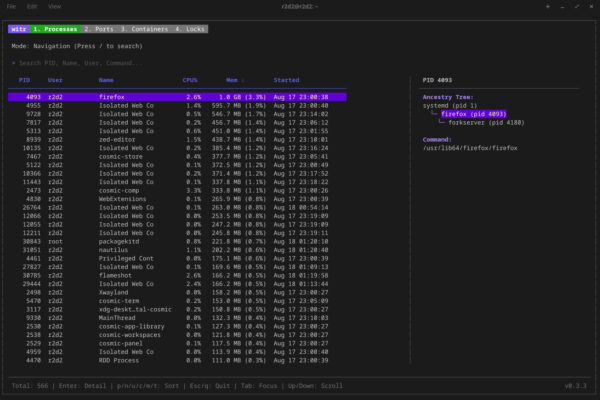Select Isolated Web Co row with PID 5313

pos(177,131)
